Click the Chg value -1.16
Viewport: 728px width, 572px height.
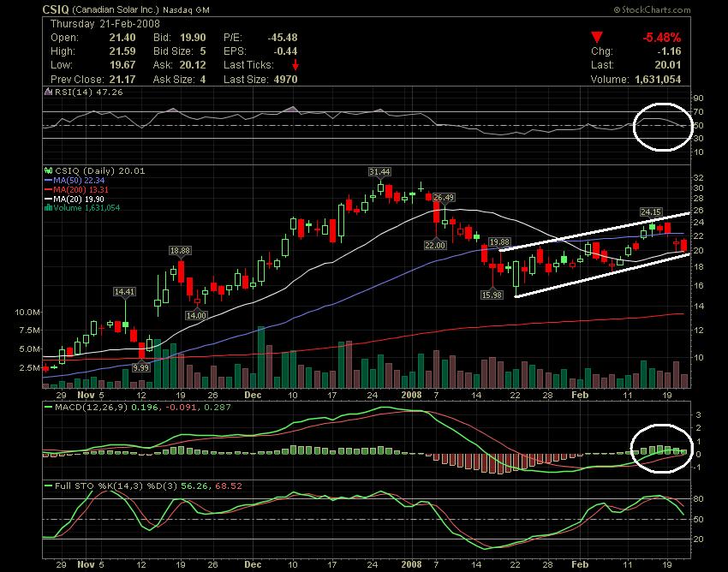[x=669, y=51]
